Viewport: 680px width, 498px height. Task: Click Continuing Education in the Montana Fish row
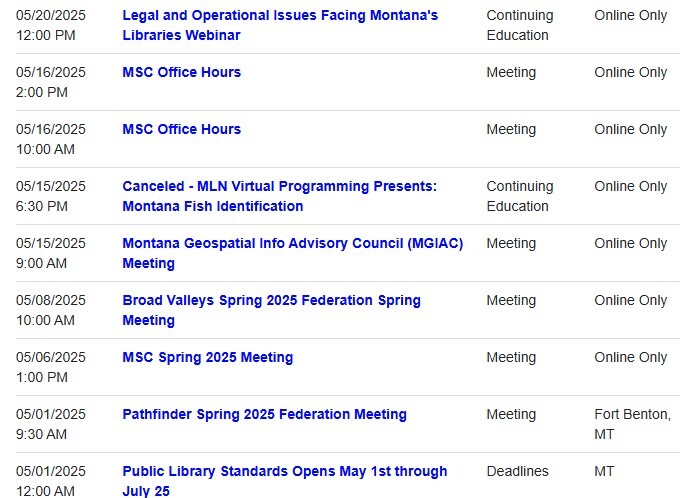point(519,196)
